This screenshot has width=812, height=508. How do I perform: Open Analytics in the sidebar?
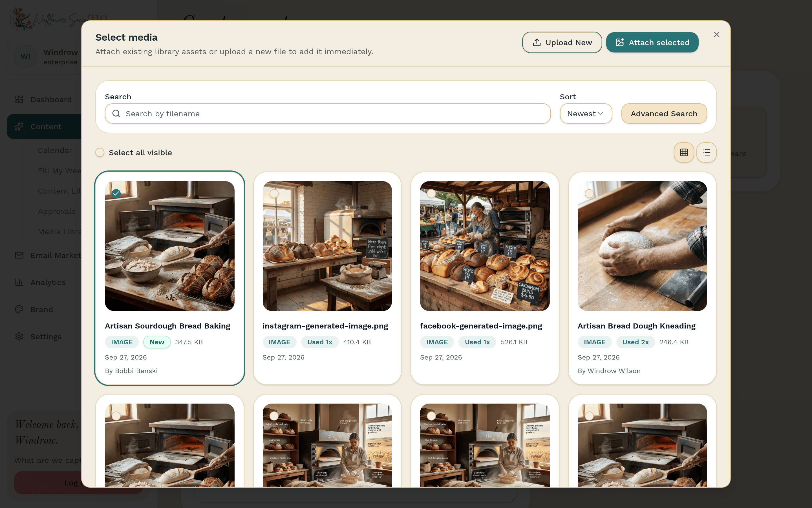[x=48, y=282]
